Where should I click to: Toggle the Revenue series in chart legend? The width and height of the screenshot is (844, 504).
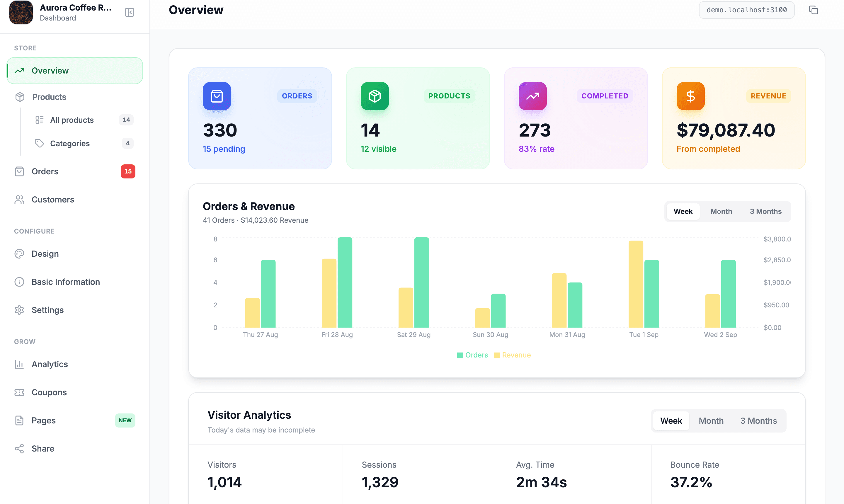tap(512, 355)
